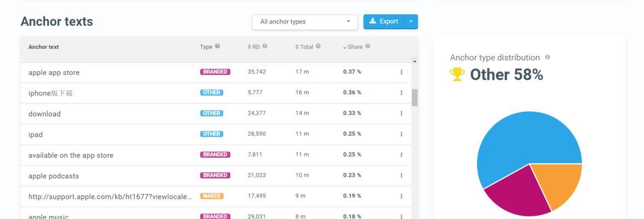The width and height of the screenshot is (644, 219).
Task: Click BRANDED tag on apple app store row
Action: click(x=215, y=72)
